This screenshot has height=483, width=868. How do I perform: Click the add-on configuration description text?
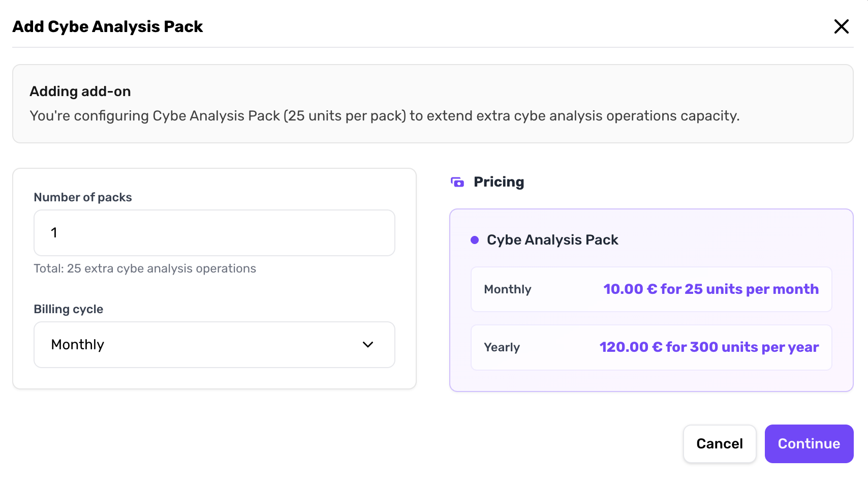384,116
